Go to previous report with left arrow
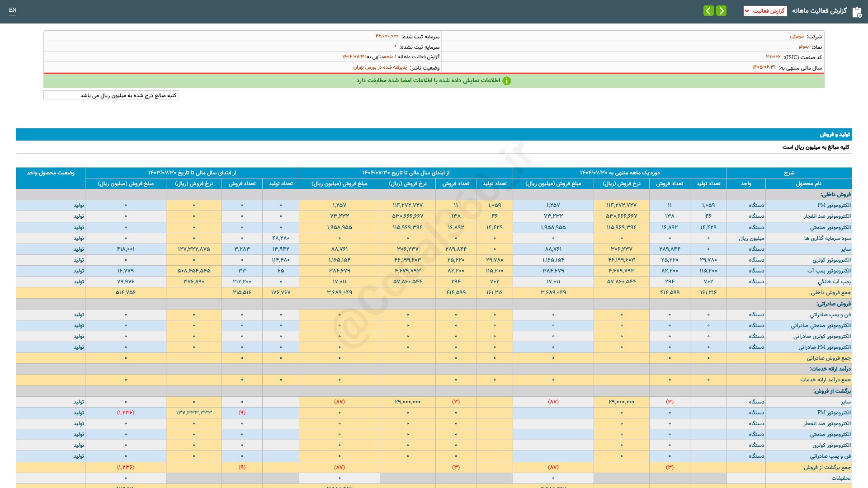Screen dimensions: 868x488 (708, 10)
